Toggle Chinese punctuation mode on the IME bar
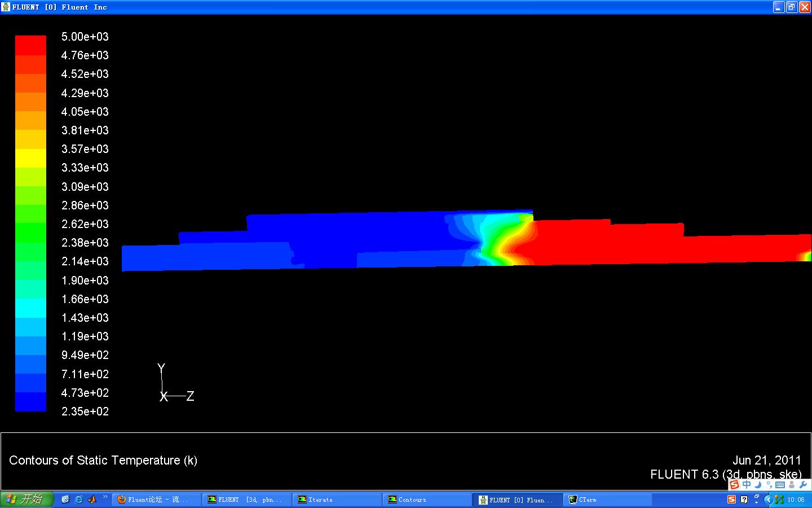The width and height of the screenshot is (812, 508). tap(769, 485)
